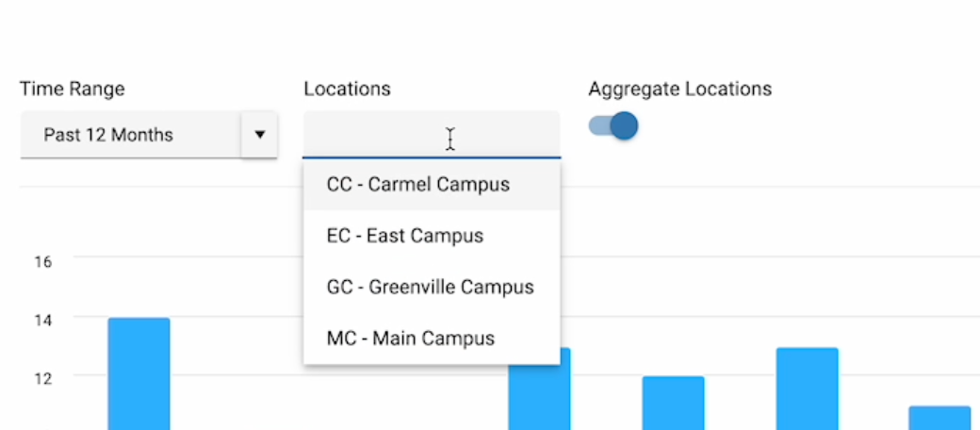Click the rightmost shortest bar
980x430 pixels.
(x=939, y=417)
